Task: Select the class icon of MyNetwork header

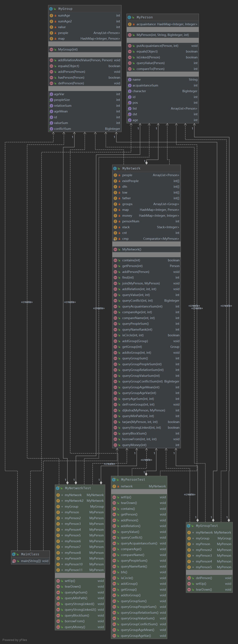Action: pos(115,168)
